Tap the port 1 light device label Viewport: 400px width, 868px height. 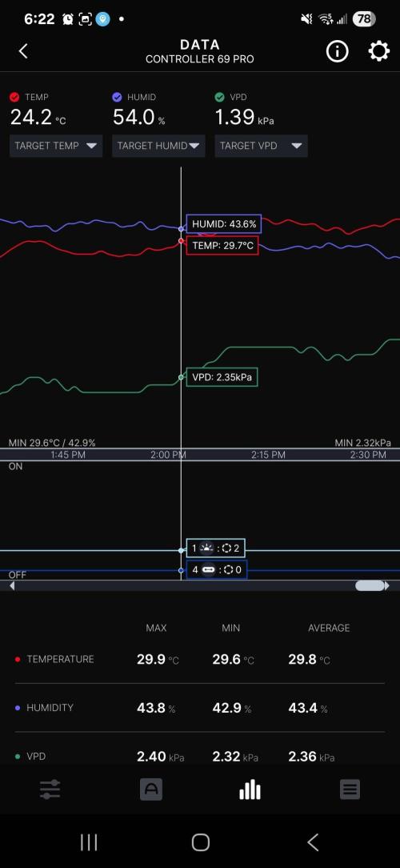tap(216, 549)
